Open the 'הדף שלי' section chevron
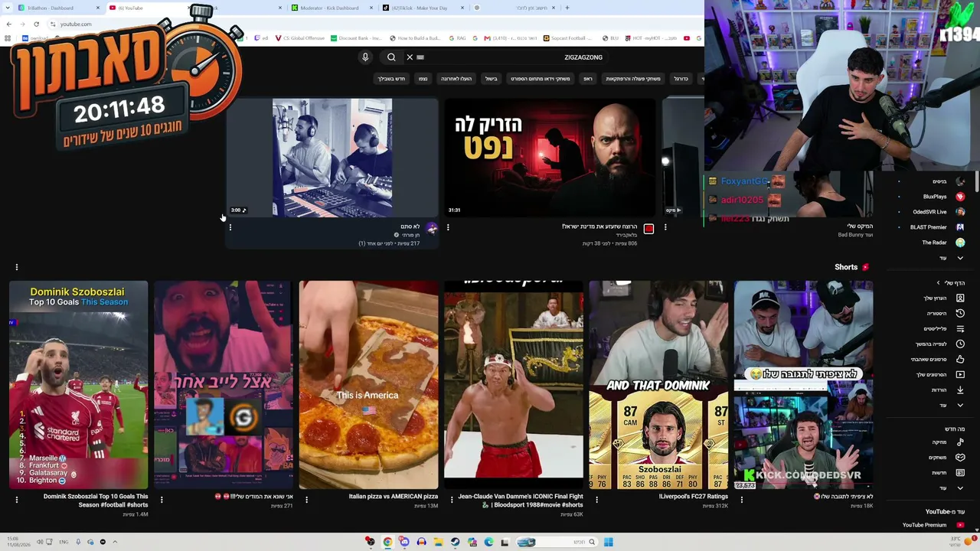This screenshot has width=980, height=551. coord(939,283)
